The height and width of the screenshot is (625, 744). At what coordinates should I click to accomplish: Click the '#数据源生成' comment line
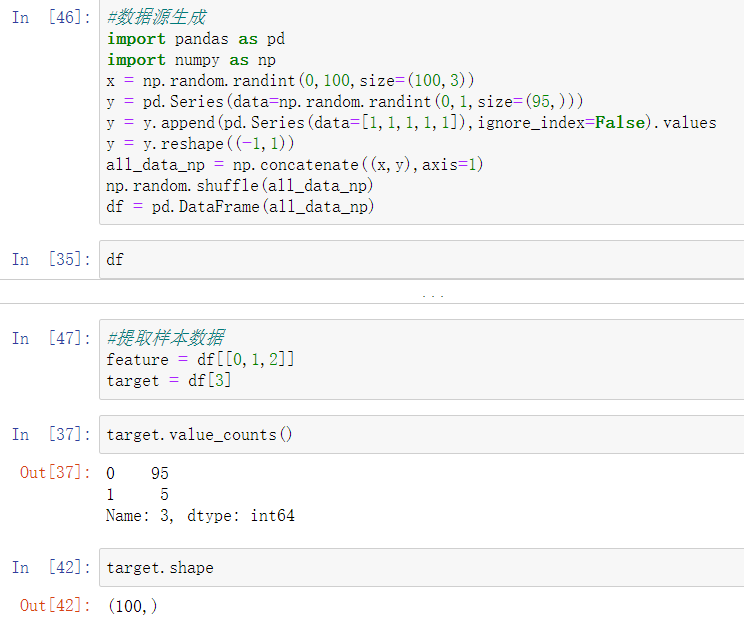click(157, 18)
